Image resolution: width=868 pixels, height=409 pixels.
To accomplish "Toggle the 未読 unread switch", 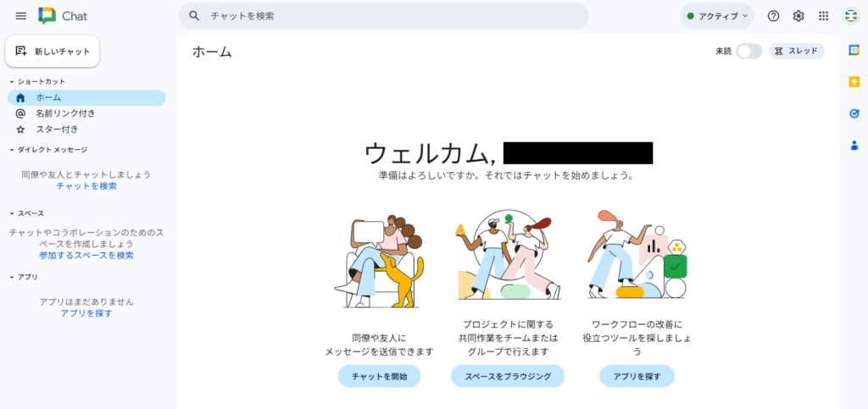I will [748, 52].
